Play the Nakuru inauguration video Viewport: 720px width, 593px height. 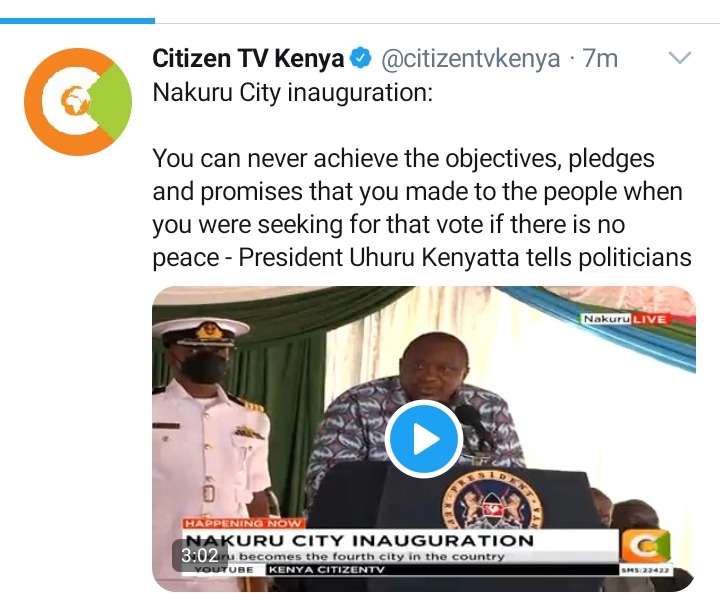423,439
